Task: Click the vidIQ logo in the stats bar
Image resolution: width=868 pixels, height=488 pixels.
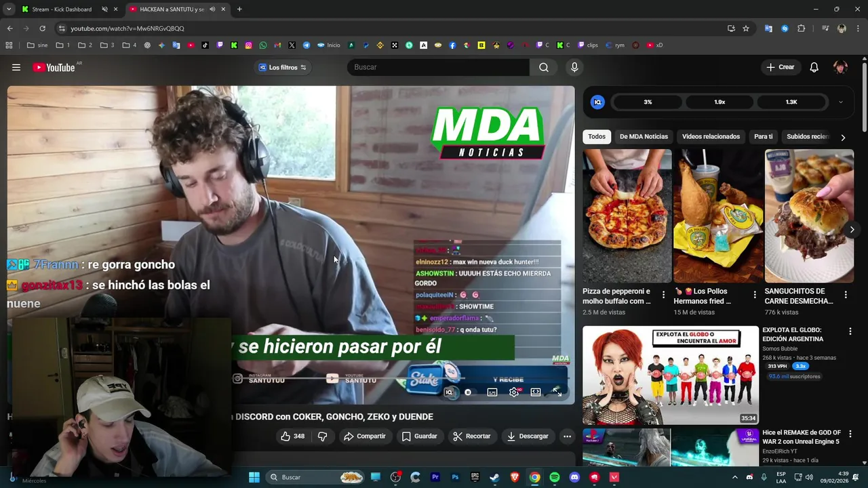Action: (x=597, y=102)
